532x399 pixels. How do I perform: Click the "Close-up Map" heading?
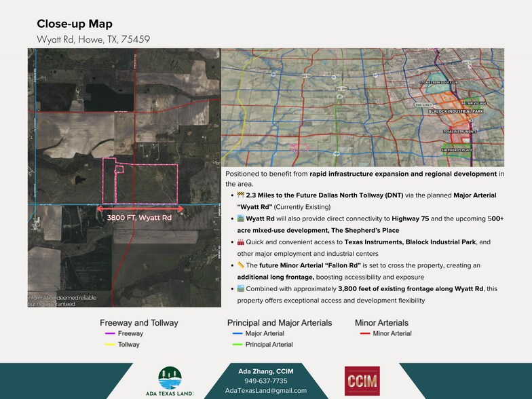tap(75, 24)
